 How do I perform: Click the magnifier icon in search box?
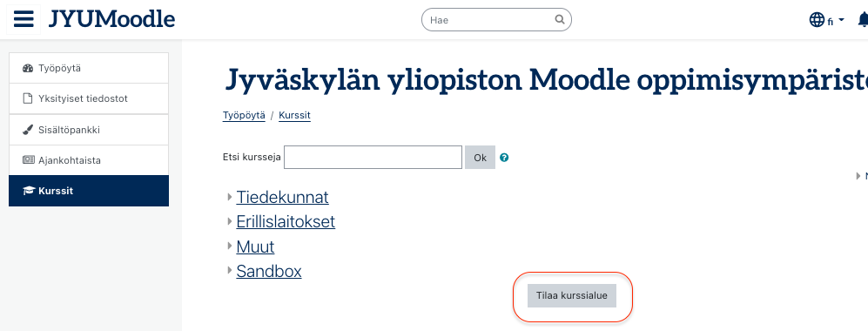[x=560, y=19]
